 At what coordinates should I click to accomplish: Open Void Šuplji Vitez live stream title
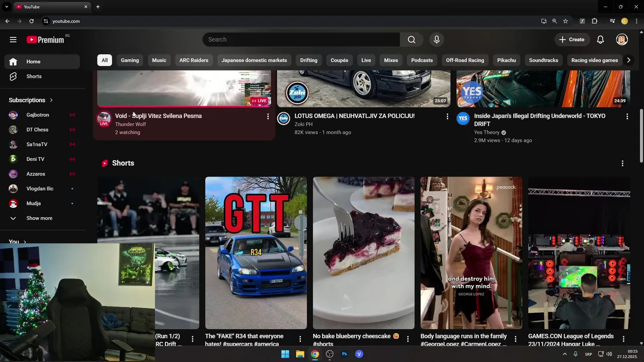158,116
